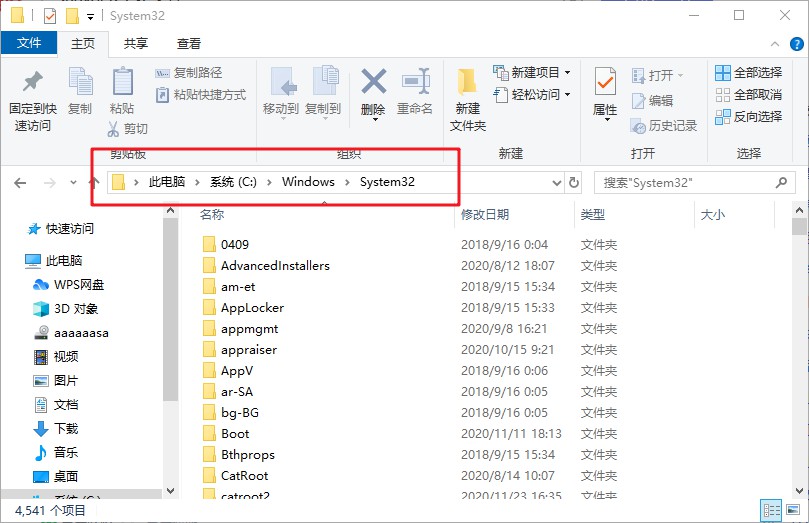Create a new folder with 新建文件夹
Viewport: 809px width, 523px height.
[x=468, y=101]
